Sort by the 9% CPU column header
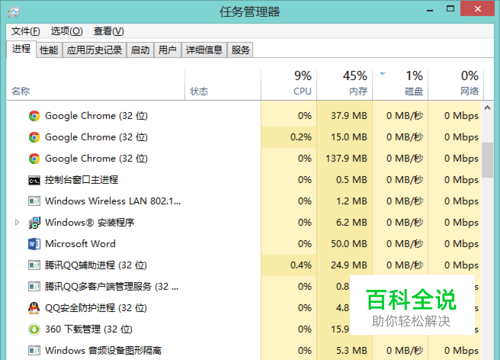Image resolution: width=500 pixels, height=360 pixels. [289, 84]
